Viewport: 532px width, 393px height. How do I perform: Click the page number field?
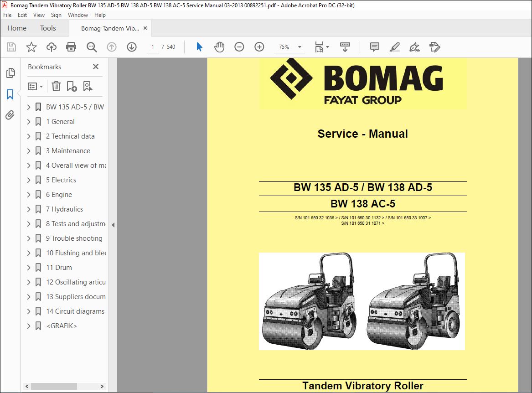tap(153, 47)
